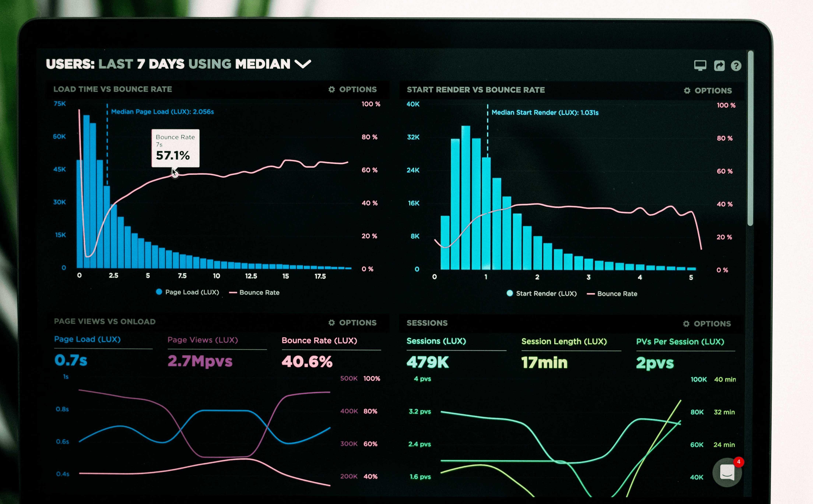Image resolution: width=813 pixels, height=504 pixels.
Task: Click the "START RENDER VS BOUNCE RATE" panel title
Action: point(476,90)
